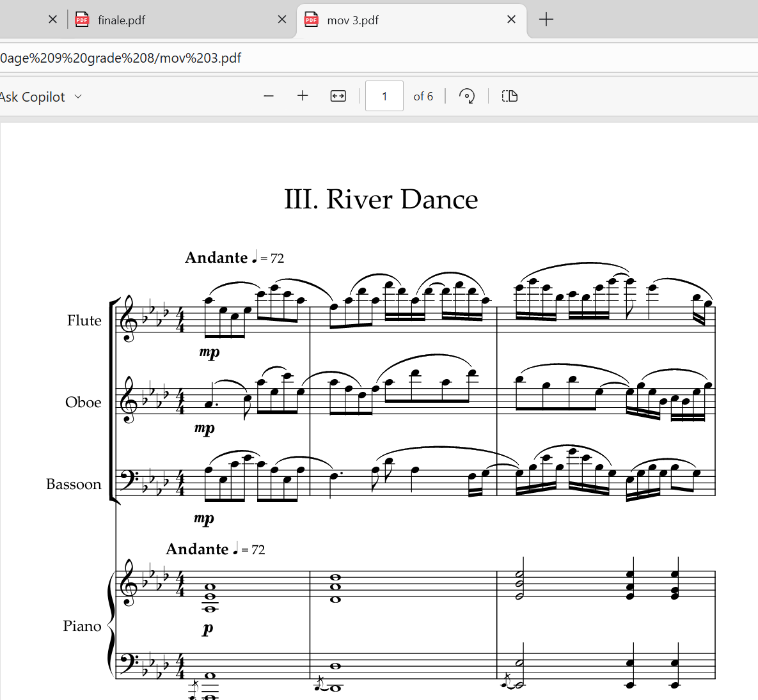This screenshot has width=758, height=700.
Task: Rotate the PDF page
Action: [x=466, y=96]
